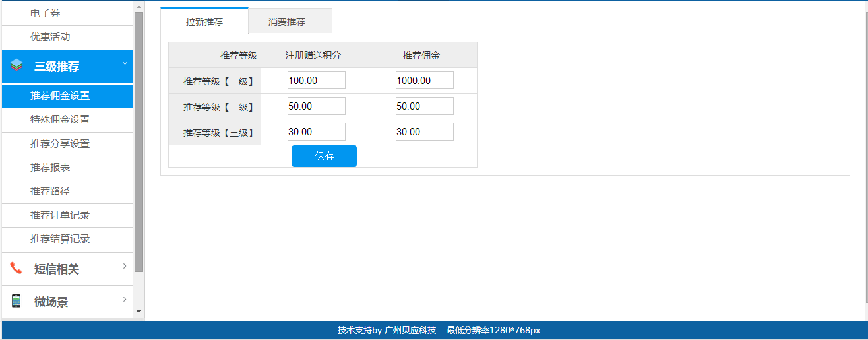Open 特殊佣金设置 in sidebar
Viewport: 868px width, 340px height.
click(x=67, y=119)
